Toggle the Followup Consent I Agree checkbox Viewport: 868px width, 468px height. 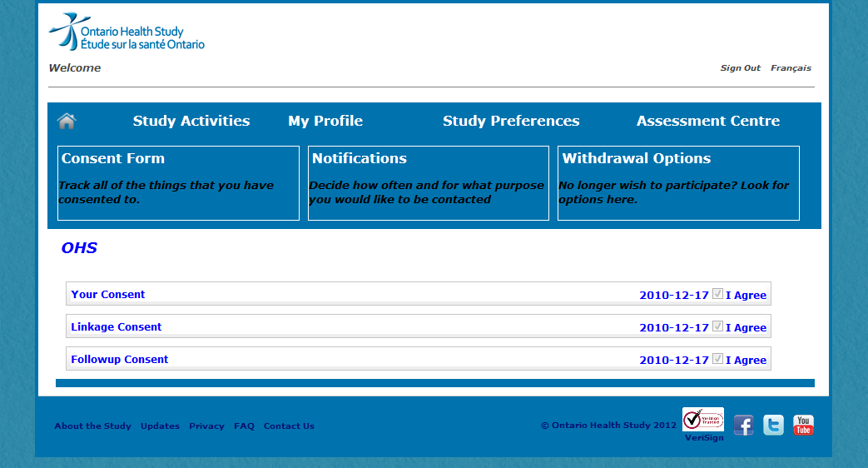click(x=717, y=358)
